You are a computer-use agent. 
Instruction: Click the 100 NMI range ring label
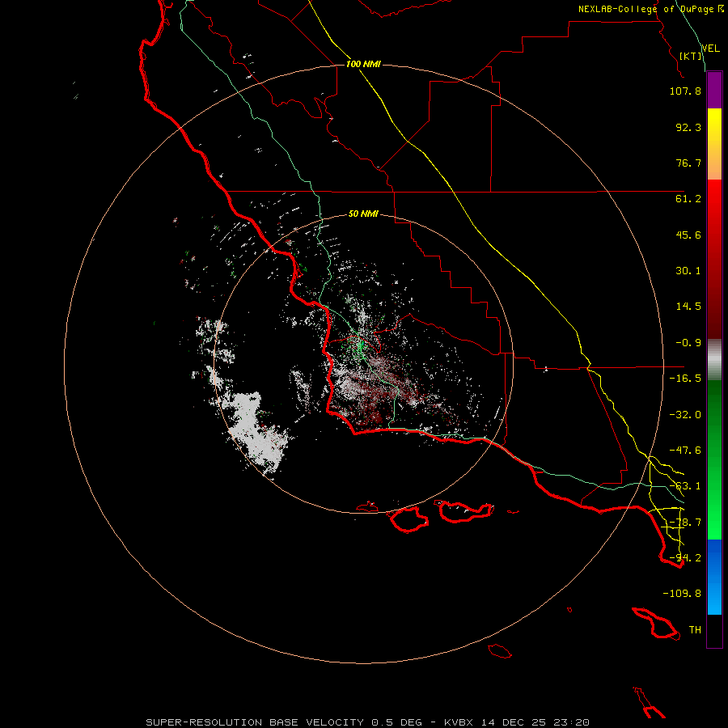[x=363, y=64]
